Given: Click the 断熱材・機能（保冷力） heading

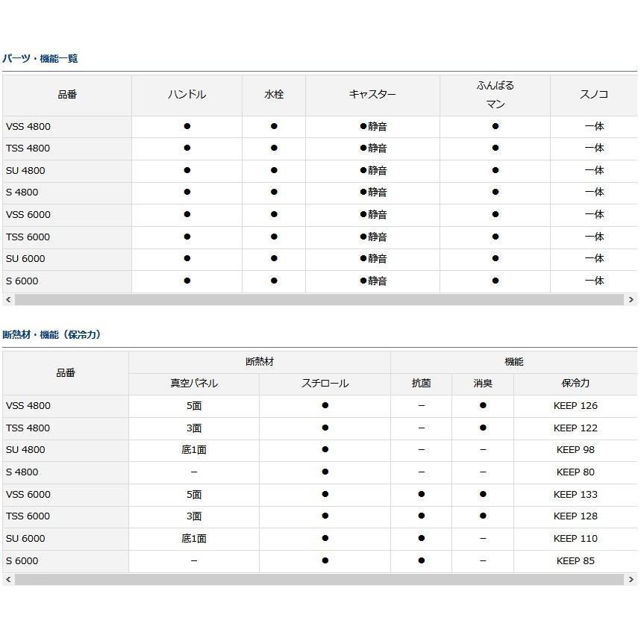Looking at the screenshot, I should click(x=51, y=335).
